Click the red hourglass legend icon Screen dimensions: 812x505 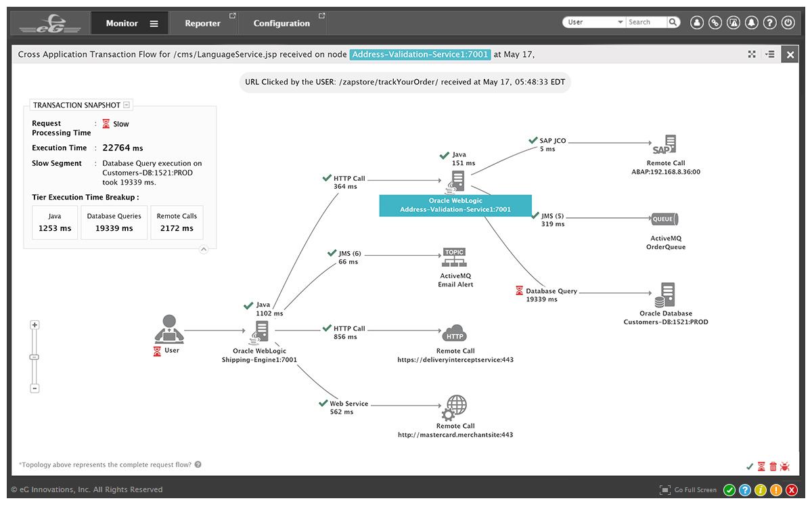pos(761,466)
